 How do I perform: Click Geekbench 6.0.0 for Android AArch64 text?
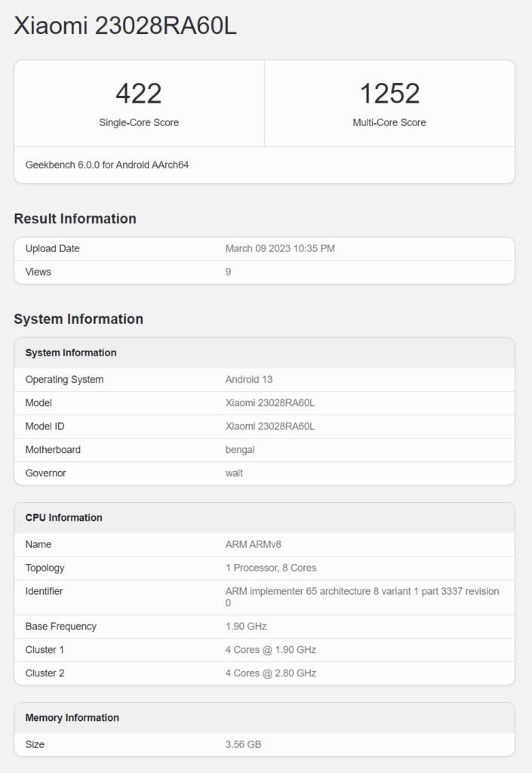pyautogui.click(x=107, y=165)
